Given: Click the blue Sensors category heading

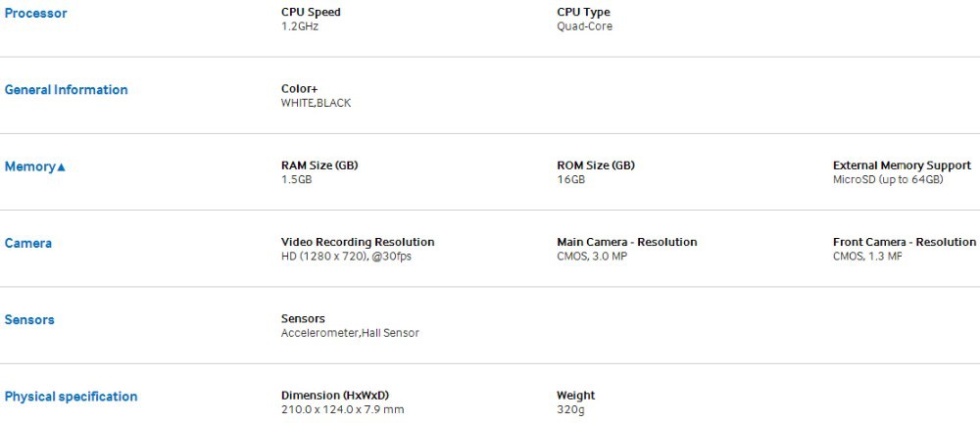Looking at the screenshot, I should point(29,320).
